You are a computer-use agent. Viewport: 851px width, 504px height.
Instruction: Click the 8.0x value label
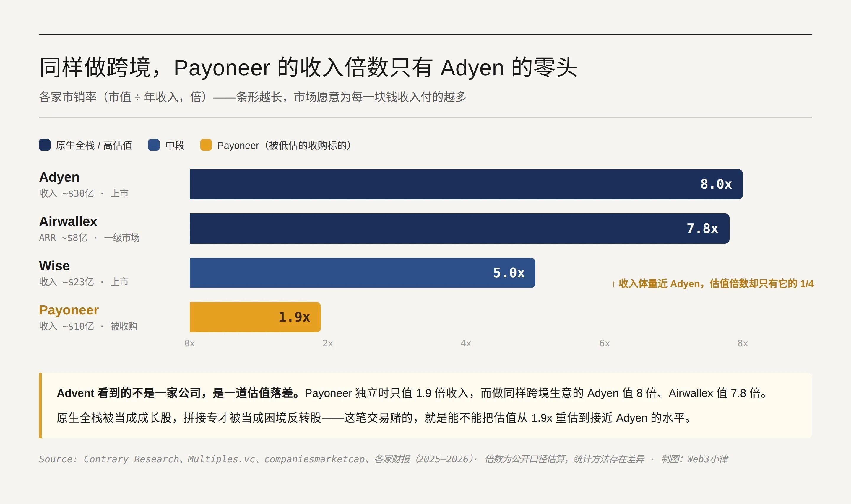pos(716,184)
